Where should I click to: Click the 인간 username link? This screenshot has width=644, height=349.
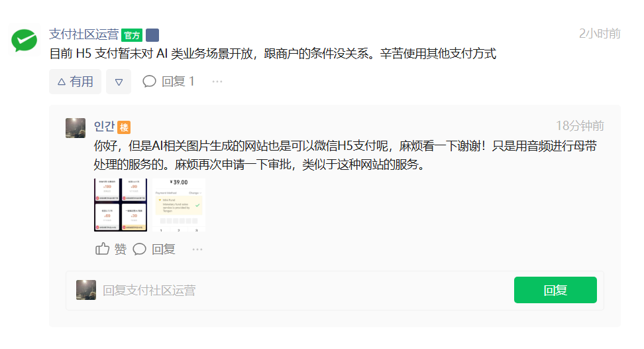[x=104, y=126]
